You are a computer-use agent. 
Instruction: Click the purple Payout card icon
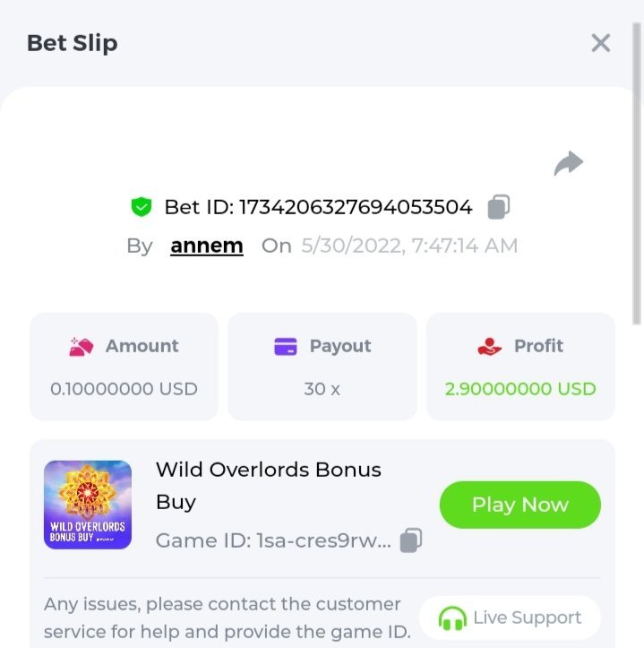[286, 346]
